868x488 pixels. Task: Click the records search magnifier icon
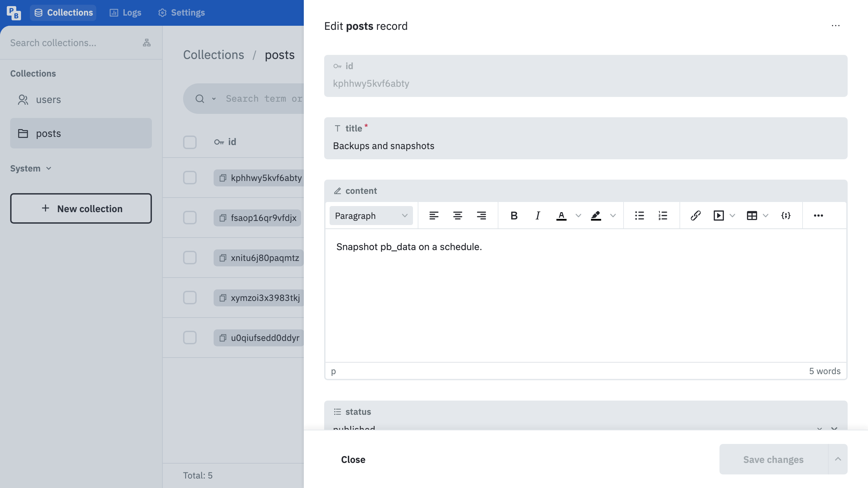pyautogui.click(x=200, y=99)
